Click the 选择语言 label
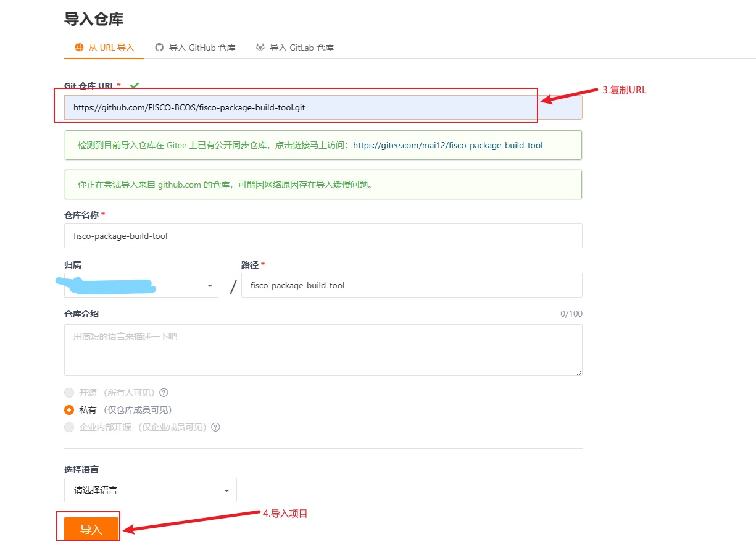Image resolution: width=756 pixels, height=542 pixels. coord(81,469)
